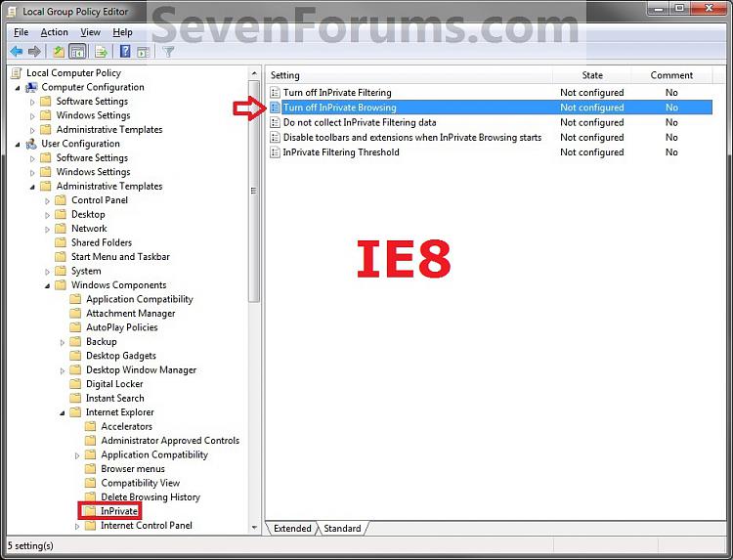This screenshot has height=560, width=733.
Task: Expand the Desktop Window Manager node
Action: click(x=63, y=370)
